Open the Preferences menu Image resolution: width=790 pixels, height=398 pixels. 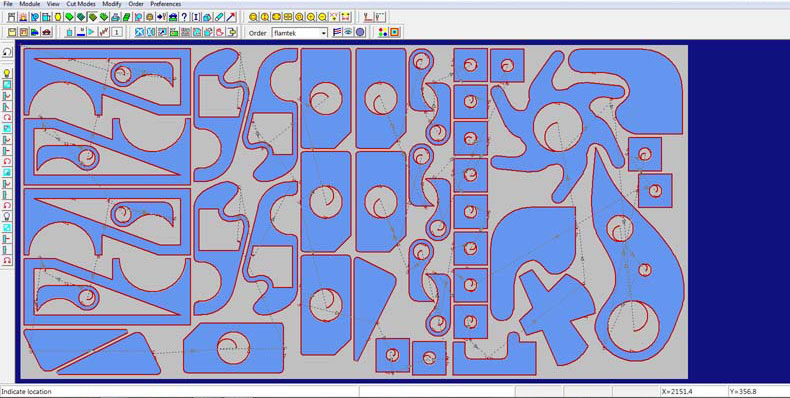point(166,4)
